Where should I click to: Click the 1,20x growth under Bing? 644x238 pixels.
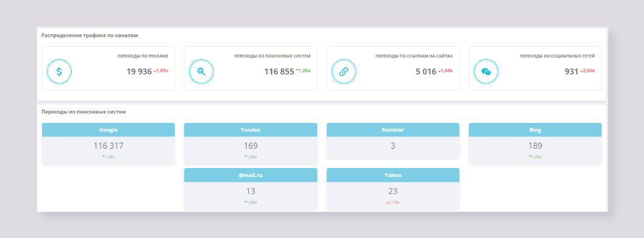click(x=535, y=157)
